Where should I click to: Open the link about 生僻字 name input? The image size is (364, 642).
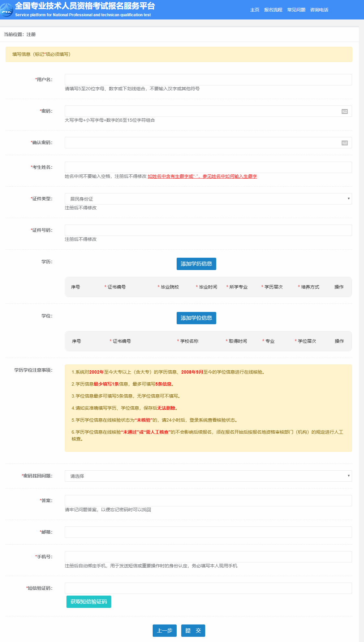point(202,176)
